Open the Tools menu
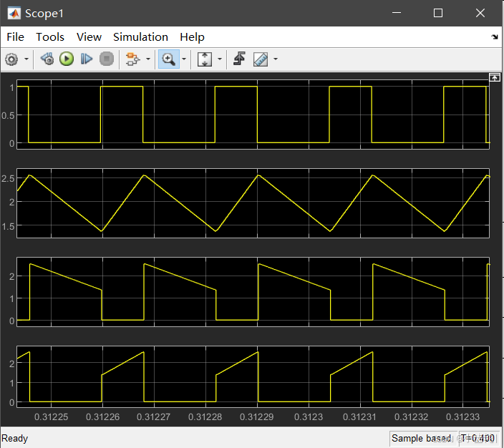 (50, 37)
